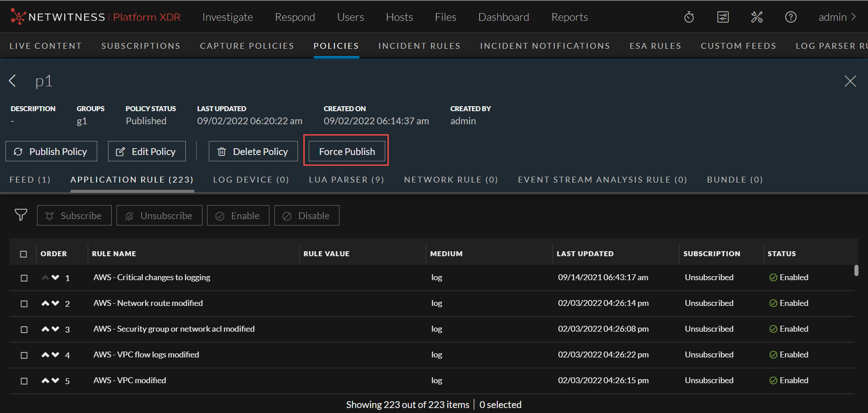Check the select-all checkbox in table header

24,254
